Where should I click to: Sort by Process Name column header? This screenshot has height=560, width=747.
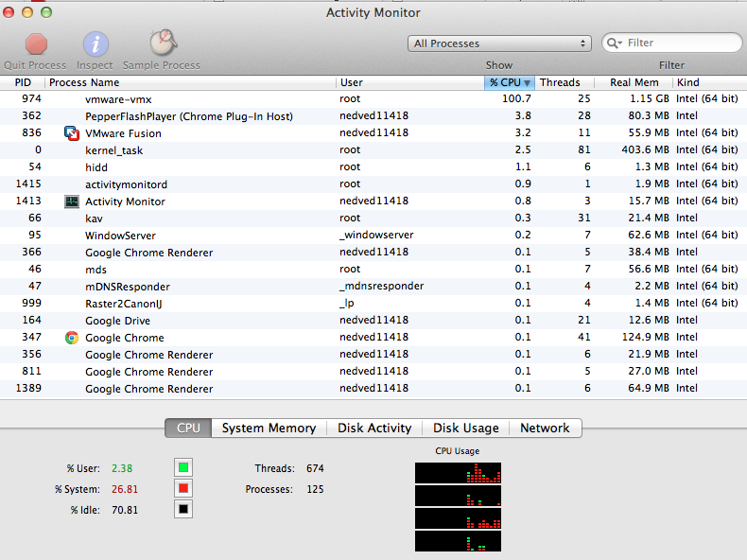click(191, 82)
